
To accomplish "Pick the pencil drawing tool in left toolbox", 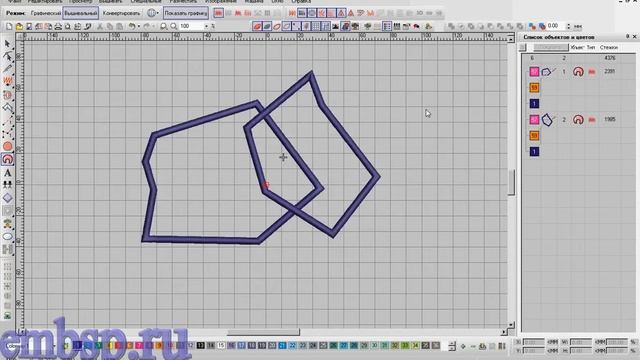I will click(7, 69).
